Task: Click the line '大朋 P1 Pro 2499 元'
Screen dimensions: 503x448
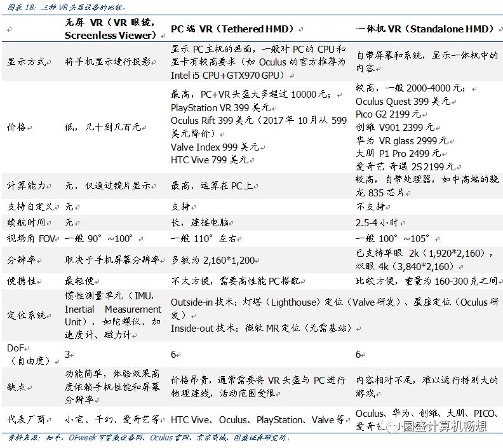Action: 398,153
